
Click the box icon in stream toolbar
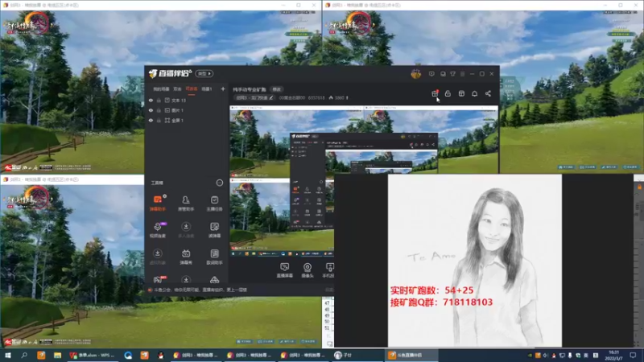click(x=461, y=93)
